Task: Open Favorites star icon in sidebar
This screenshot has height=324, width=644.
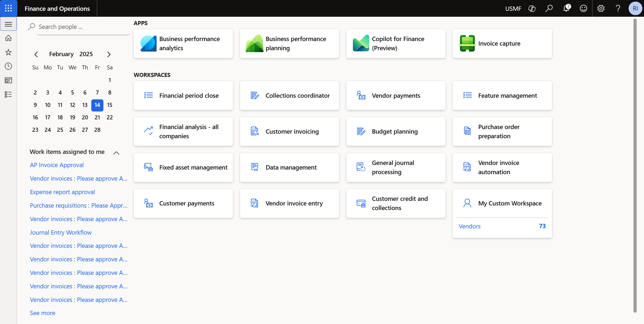Action: point(8,52)
